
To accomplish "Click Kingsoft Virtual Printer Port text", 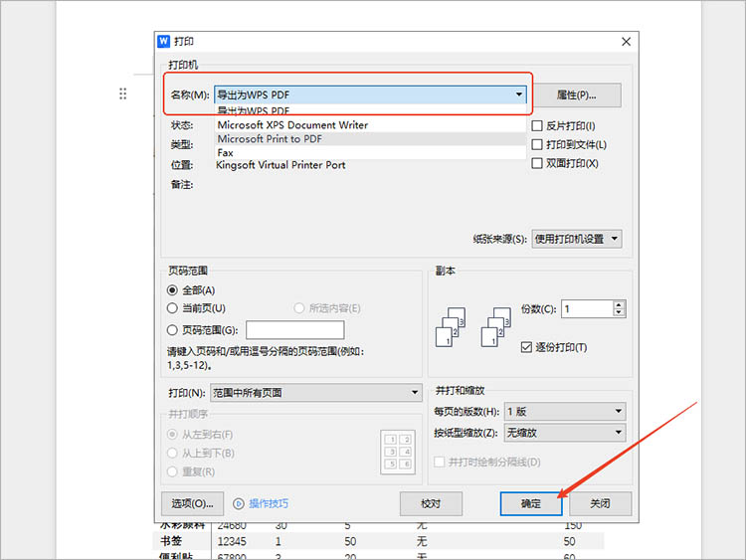I will click(280, 165).
